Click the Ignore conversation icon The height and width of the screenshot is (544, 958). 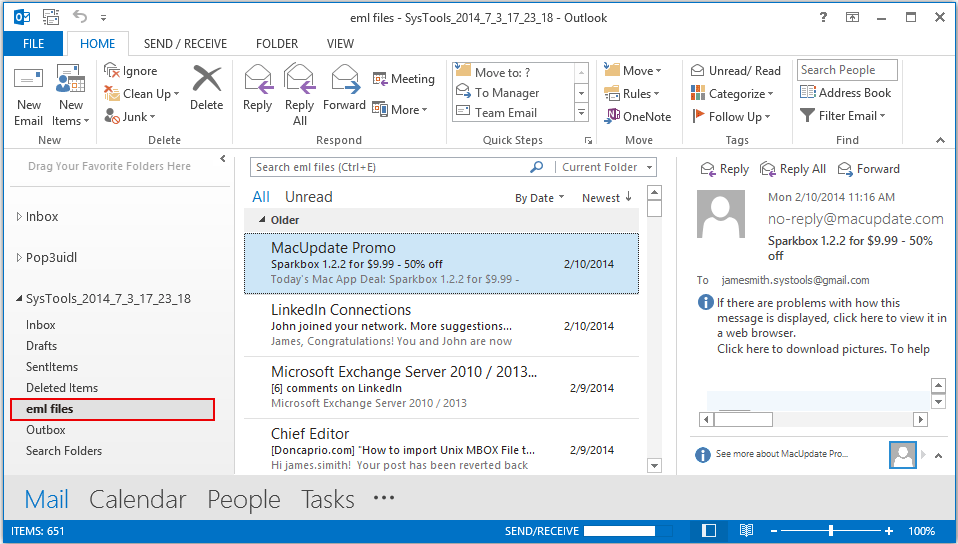point(112,71)
